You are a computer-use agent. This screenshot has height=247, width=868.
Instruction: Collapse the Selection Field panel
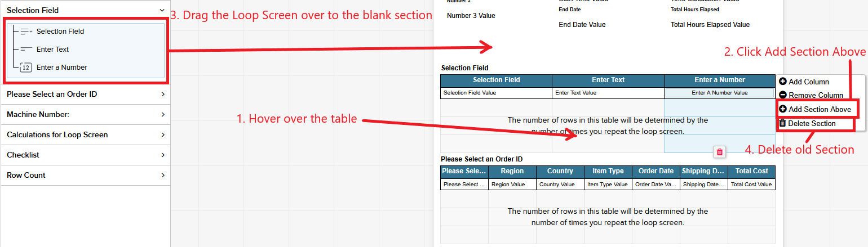click(x=162, y=10)
